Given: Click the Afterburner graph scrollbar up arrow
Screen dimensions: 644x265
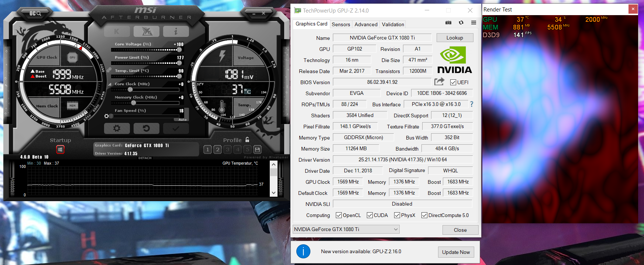Looking at the screenshot, I should 273,165.
